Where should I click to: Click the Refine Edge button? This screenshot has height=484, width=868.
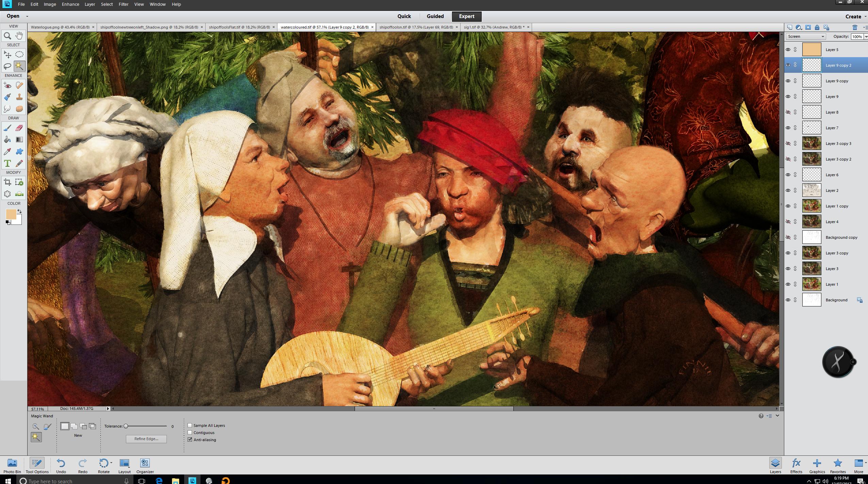pos(146,439)
